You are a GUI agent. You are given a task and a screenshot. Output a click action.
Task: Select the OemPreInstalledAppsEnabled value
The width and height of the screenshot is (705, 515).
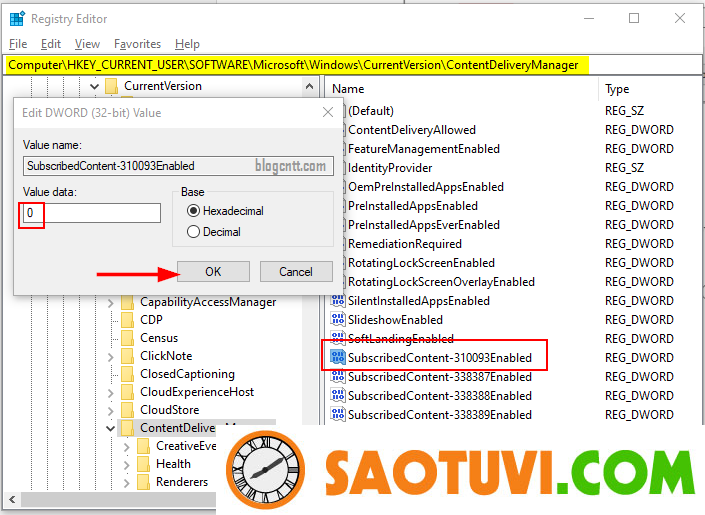coord(426,187)
